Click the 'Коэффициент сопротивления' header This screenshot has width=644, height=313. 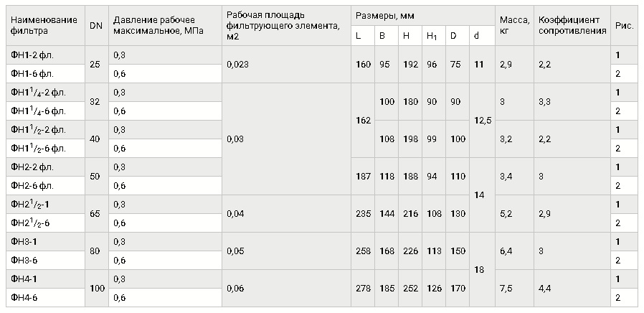point(572,26)
